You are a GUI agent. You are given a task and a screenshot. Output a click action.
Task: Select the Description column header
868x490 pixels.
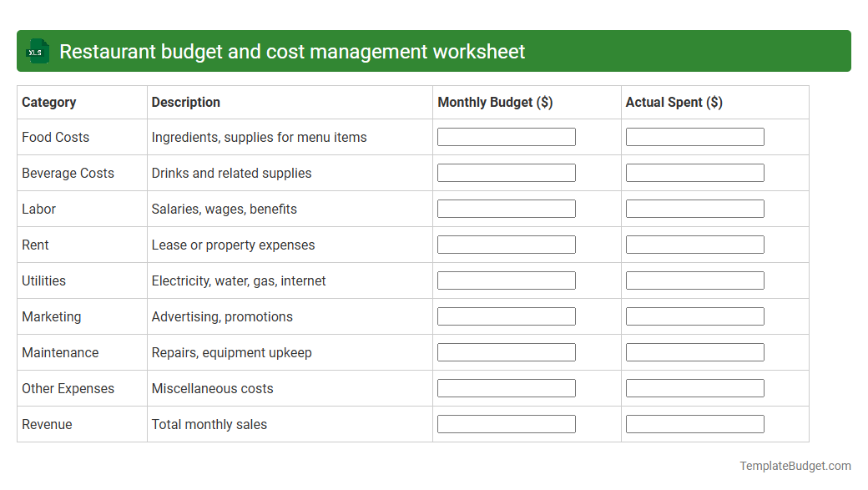pos(186,102)
